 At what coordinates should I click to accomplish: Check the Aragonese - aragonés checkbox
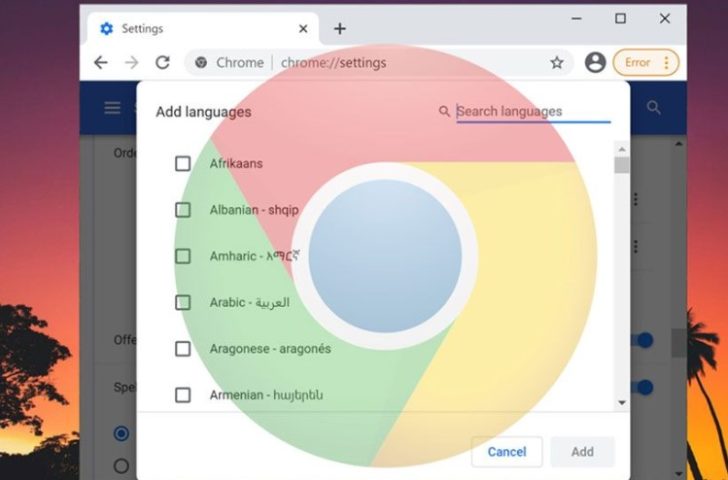(183, 349)
